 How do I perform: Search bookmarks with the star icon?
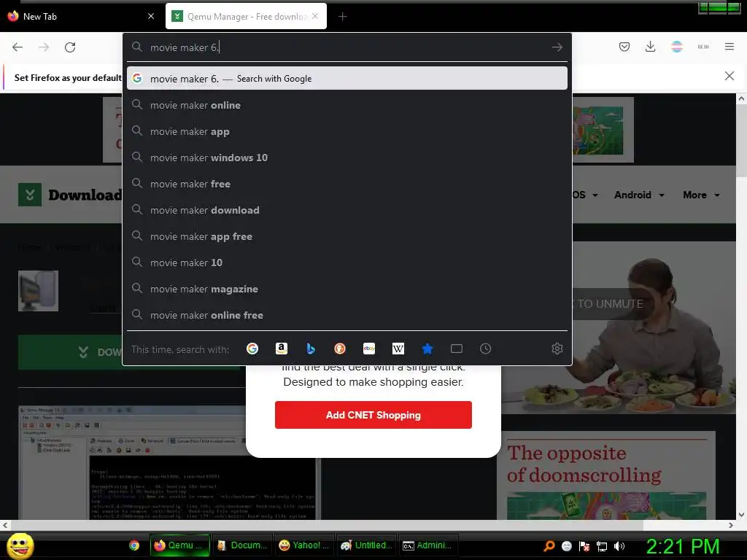pyautogui.click(x=427, y=349)
